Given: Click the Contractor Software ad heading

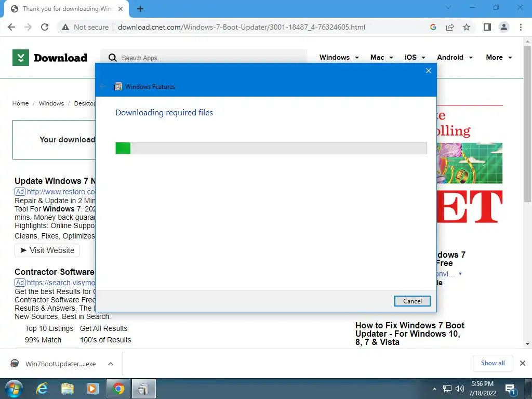Looking at the screenshot, I should click(x=54, y=272).
